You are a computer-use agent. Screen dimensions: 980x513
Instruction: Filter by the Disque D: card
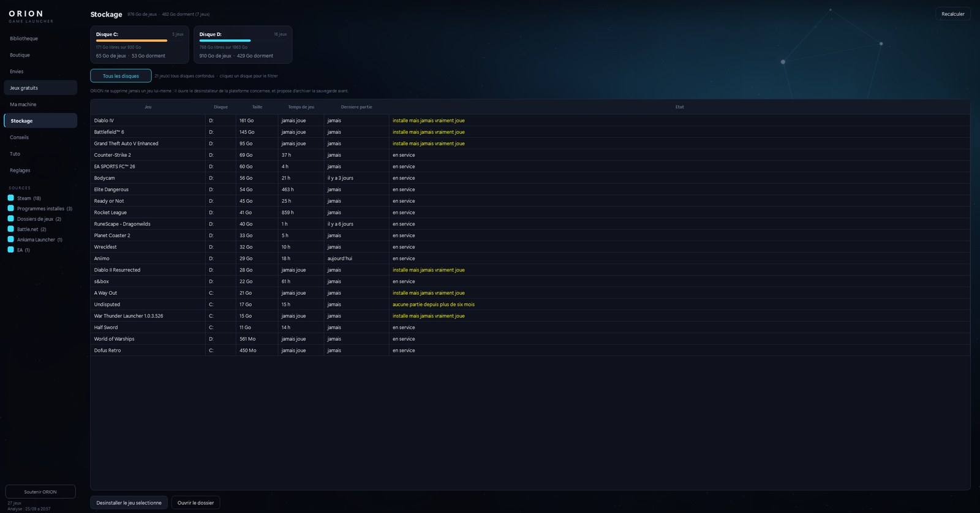click(243, 45)
